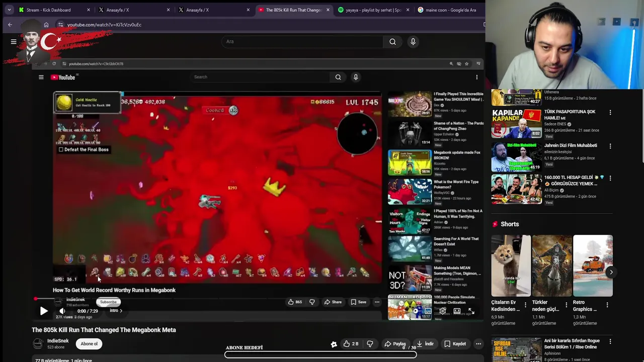Open options for Ani bir kararla video
This screenshot has height=362, width=644.
point(610,342)
